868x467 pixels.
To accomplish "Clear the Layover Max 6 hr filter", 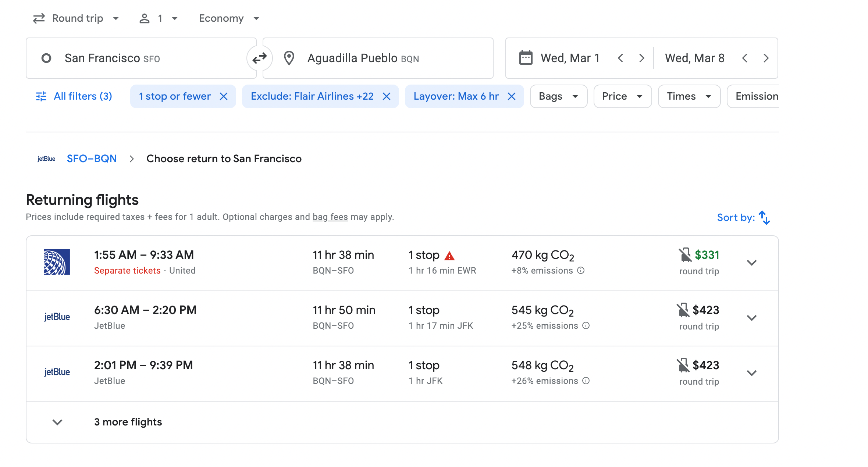I will [512, 96].
